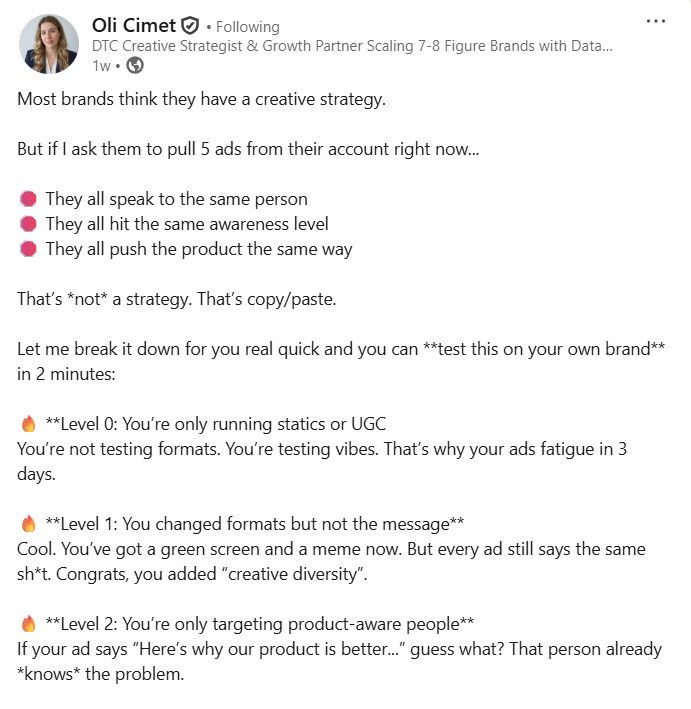Click the fire emoji beside Level 0
This screenshot has height=709, width=691.
(x=28, y=424)
